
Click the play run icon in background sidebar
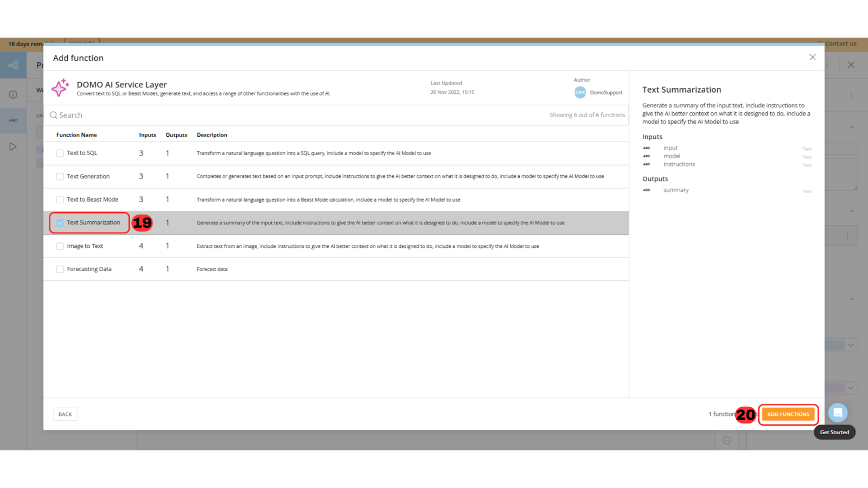[13, 147]
